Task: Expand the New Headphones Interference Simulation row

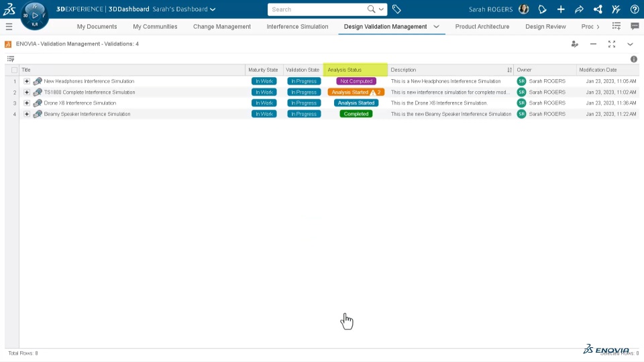Action: tap(27, 81)
